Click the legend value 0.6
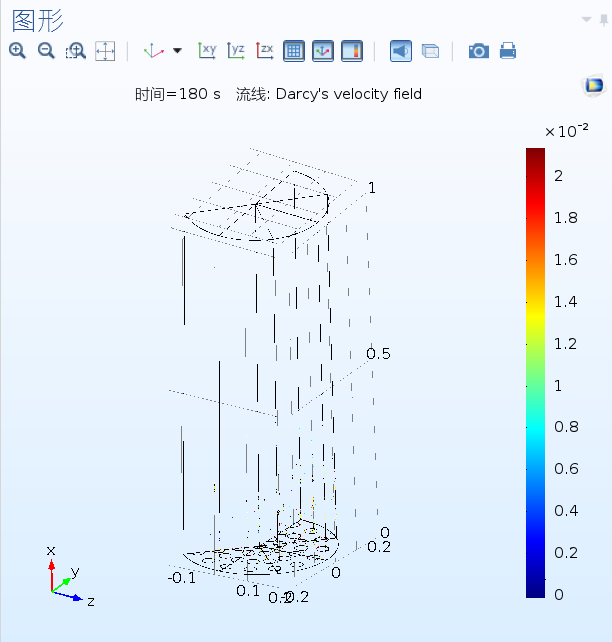612x642 pixels. pos(566,468)
